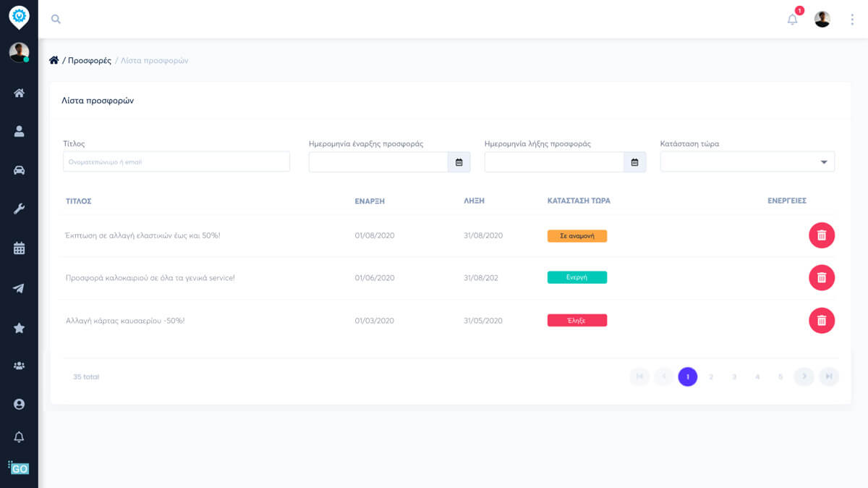This screenshot has width=868, height=488.
Task: Select the paper plane messaging icon
Action: tap(20, 287)
